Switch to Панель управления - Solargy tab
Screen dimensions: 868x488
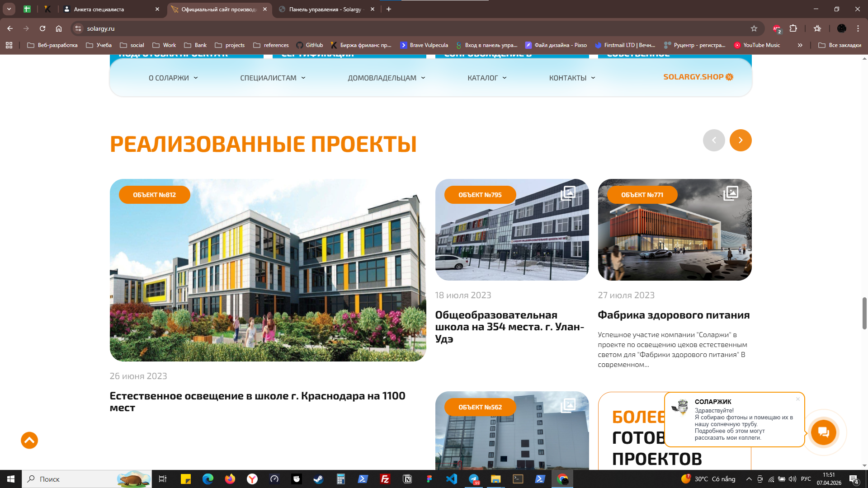pyautogui.click(x=326, y=9)
